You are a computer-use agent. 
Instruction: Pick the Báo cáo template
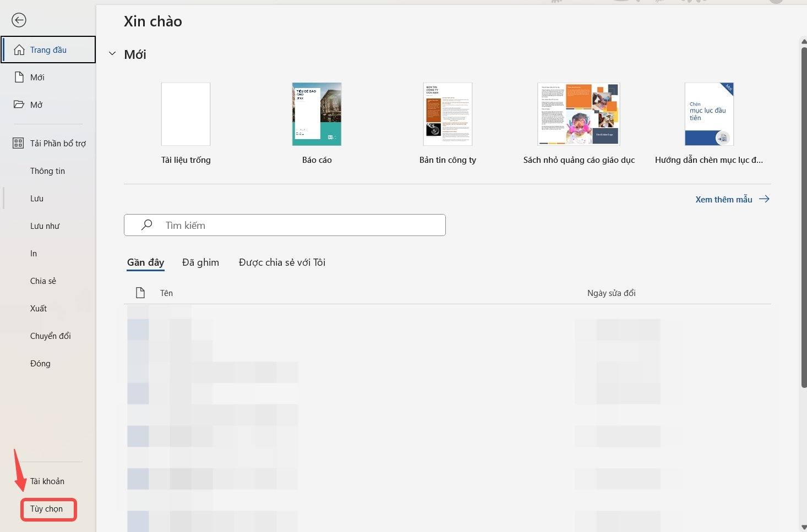pyautogui.click(x=317, y=124)
